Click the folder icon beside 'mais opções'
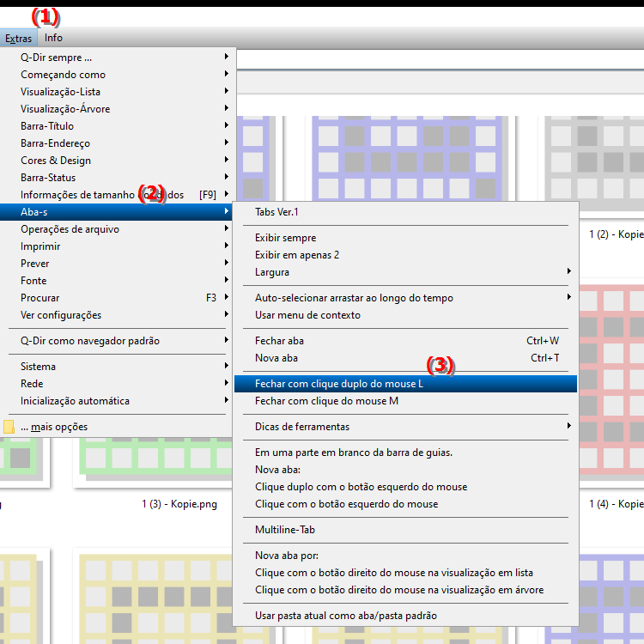 point(9,427)
